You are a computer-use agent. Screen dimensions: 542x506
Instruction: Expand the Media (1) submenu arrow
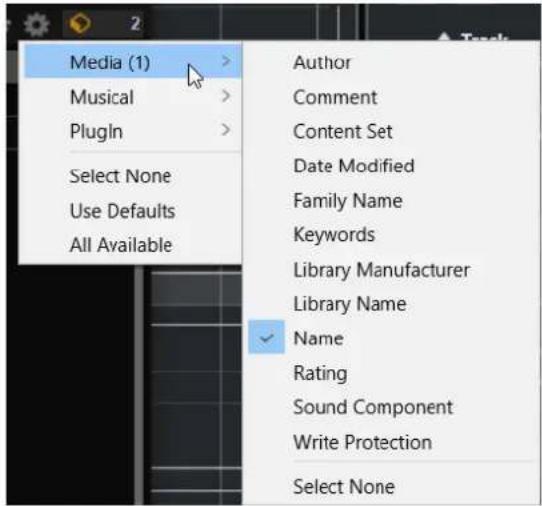click(226, 61)
